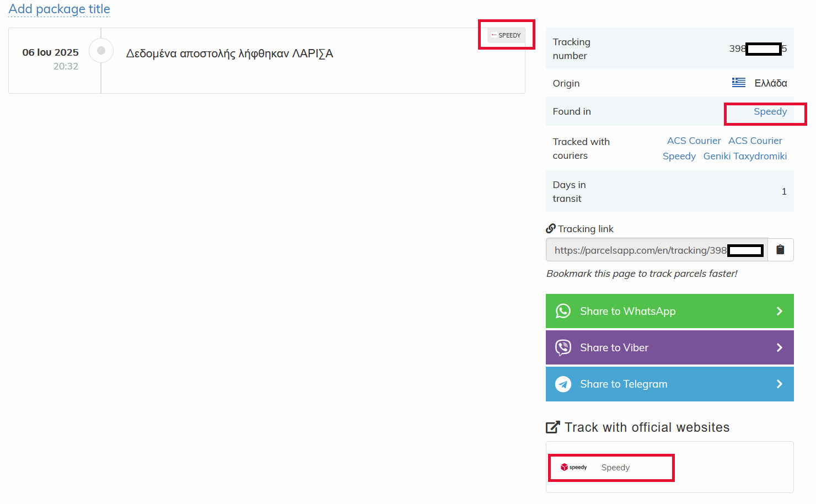The image size is (816, 504).
Task: Open the first ACS Courier link
Action: pos(694,141)
